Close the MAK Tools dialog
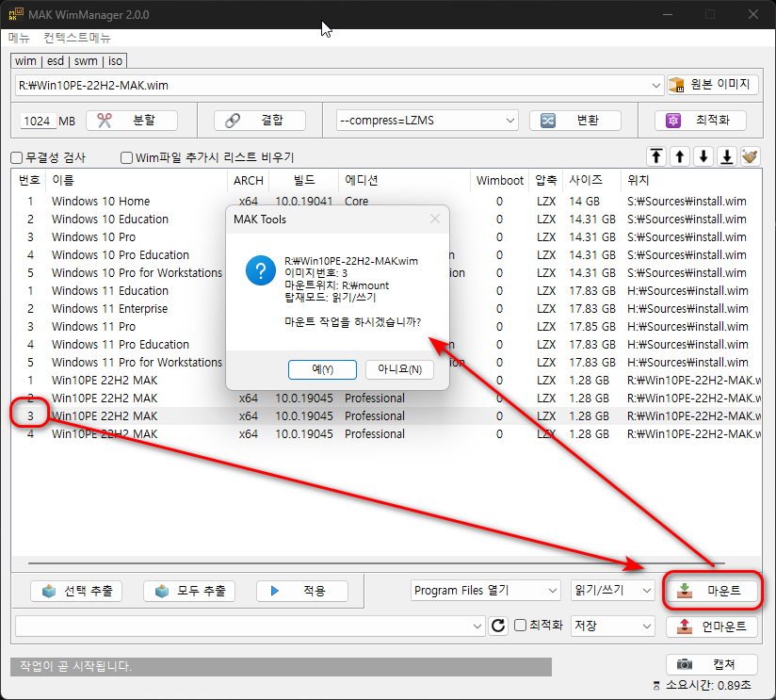 (435, 219)
